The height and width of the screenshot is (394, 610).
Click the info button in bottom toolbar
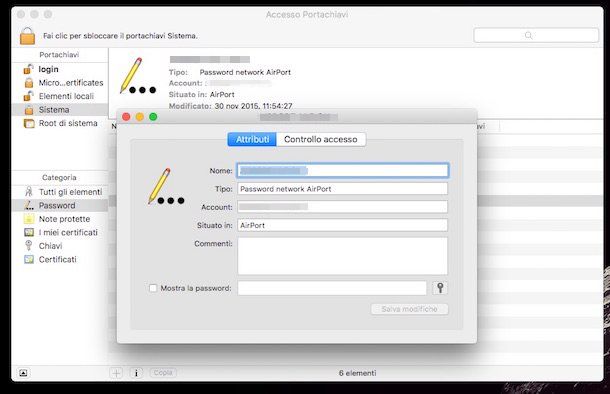click(x=136, y=373)
